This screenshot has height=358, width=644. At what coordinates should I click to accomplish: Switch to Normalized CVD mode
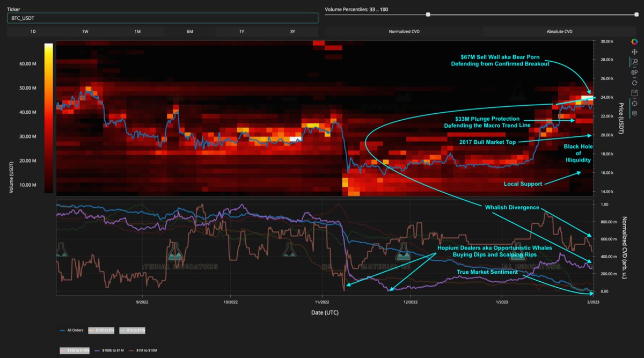[404, 32]
